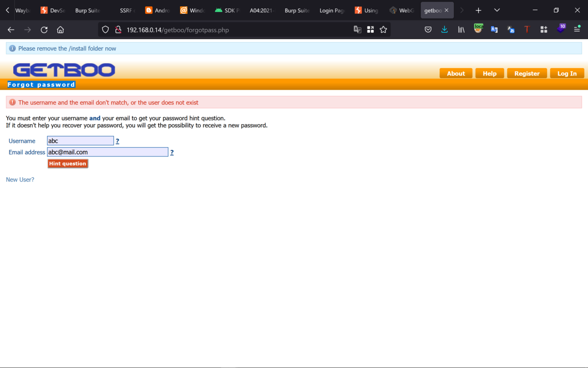Click the red T extension icon
Image resolution: width=588 pixels, height=368 pixels.
coord(527,30)
